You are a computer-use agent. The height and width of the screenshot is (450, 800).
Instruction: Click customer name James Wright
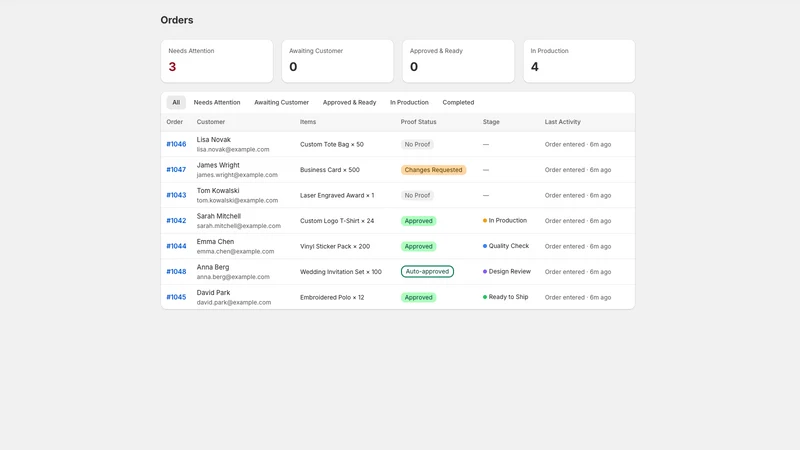(218, 165)
